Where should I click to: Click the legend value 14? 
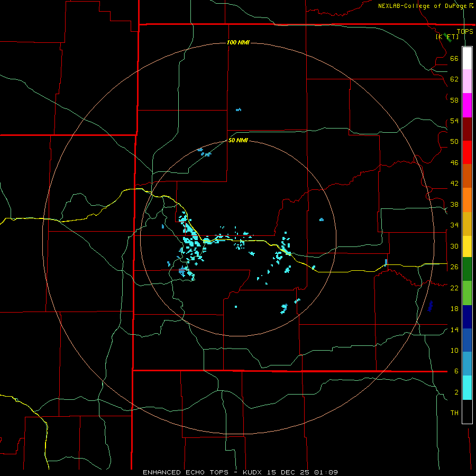pyautogui.click(x=454, y=329)
